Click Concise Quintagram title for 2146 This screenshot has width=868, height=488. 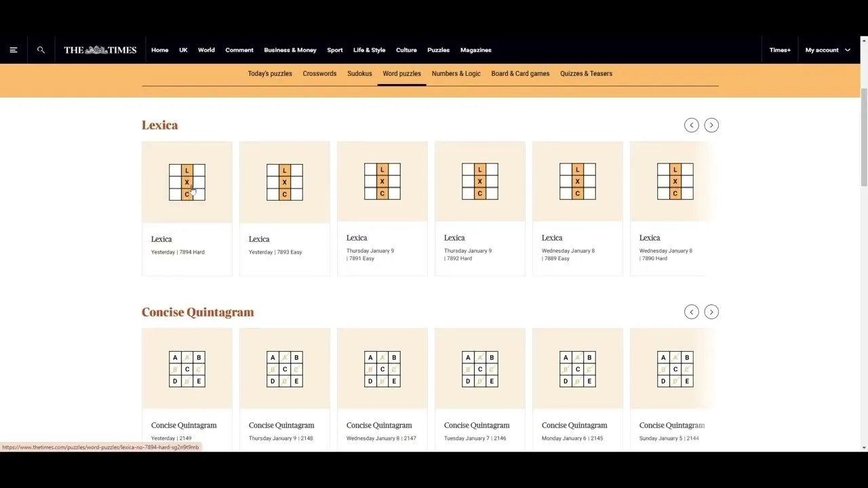pos(477,426)
